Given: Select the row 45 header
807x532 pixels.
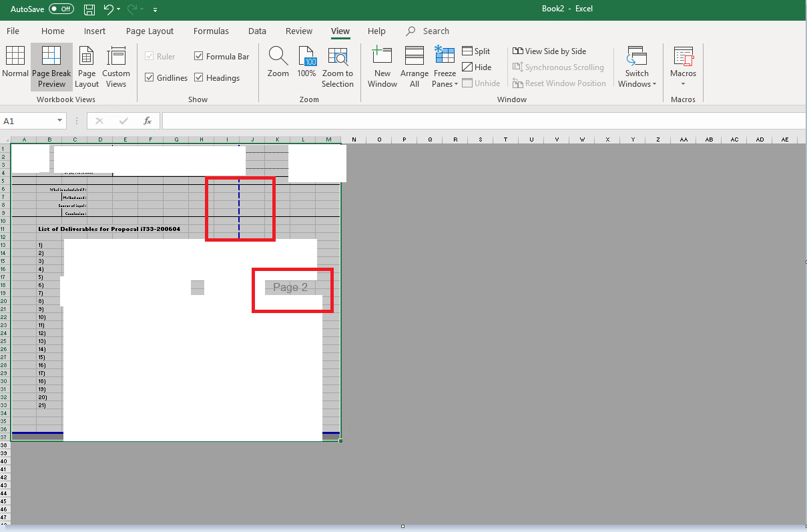Looking at the screenshot, I should click(5, 501).
